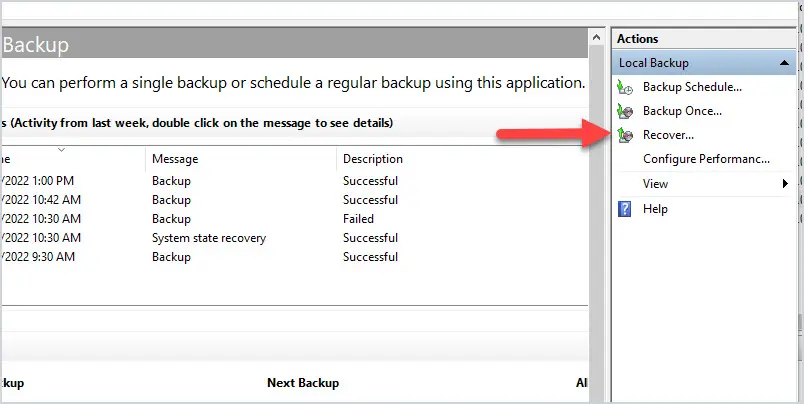Open Configure Performance settings
The image size is (804, 404).
706,159
